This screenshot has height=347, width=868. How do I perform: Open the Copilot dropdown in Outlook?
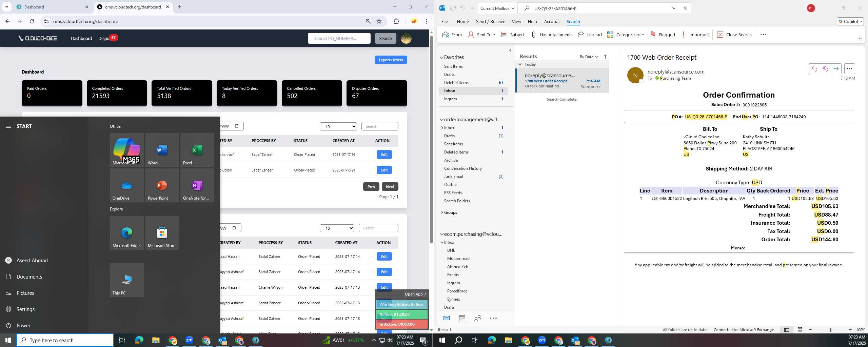850,21
